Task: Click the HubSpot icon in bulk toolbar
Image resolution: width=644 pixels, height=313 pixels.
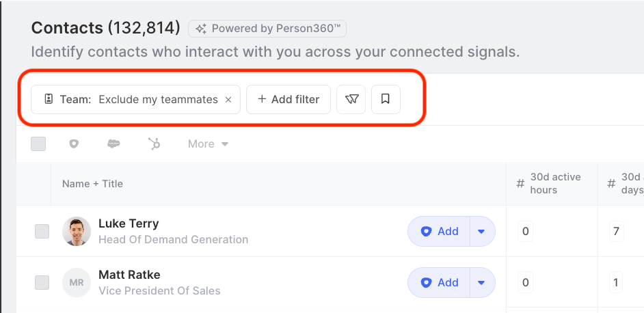Action: tap(155, 144)
